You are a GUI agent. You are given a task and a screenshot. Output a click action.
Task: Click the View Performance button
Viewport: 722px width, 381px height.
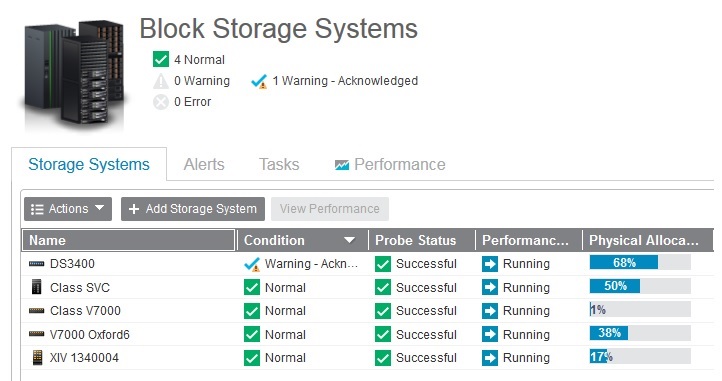click(x=330, y=209)
